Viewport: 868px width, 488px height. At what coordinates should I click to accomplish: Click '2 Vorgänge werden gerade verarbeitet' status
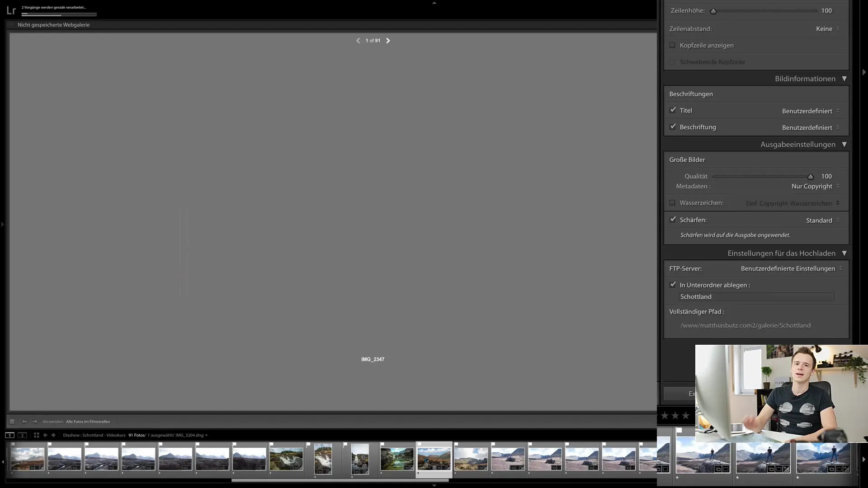[54, 8]
